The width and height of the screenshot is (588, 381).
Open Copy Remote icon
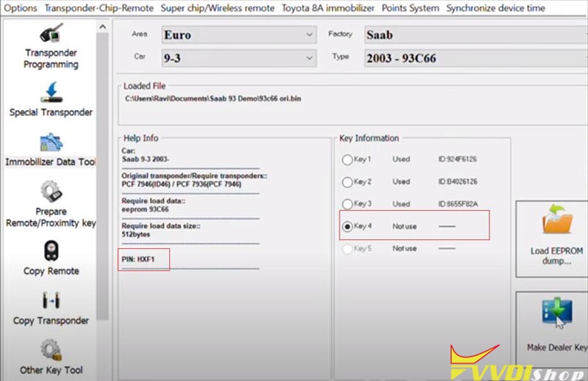[51, 250]
